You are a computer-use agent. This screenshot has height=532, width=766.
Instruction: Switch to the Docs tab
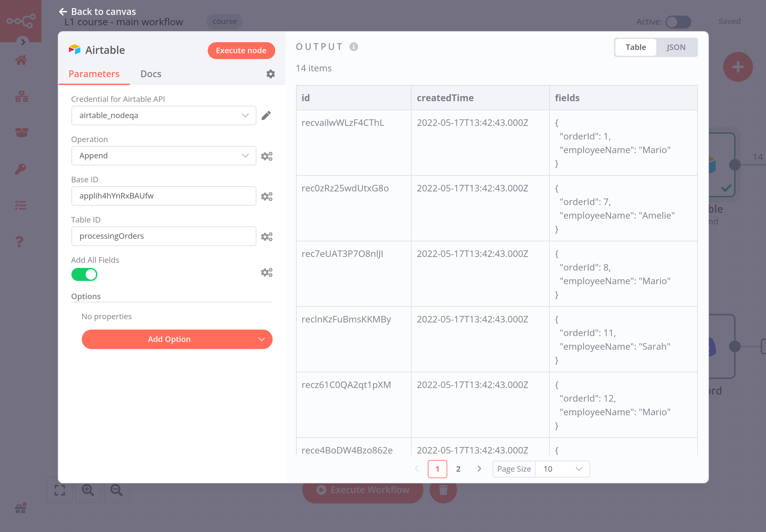[151, 74]
